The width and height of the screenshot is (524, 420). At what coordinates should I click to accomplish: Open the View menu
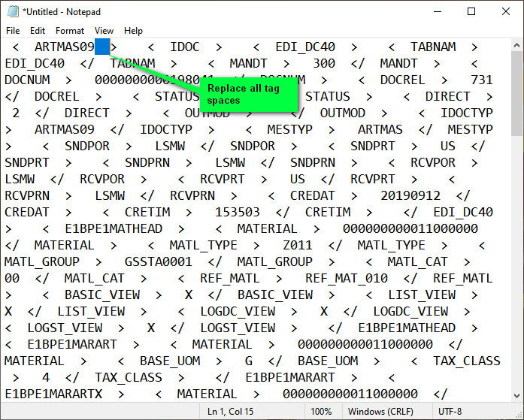(x=104, y=31)
